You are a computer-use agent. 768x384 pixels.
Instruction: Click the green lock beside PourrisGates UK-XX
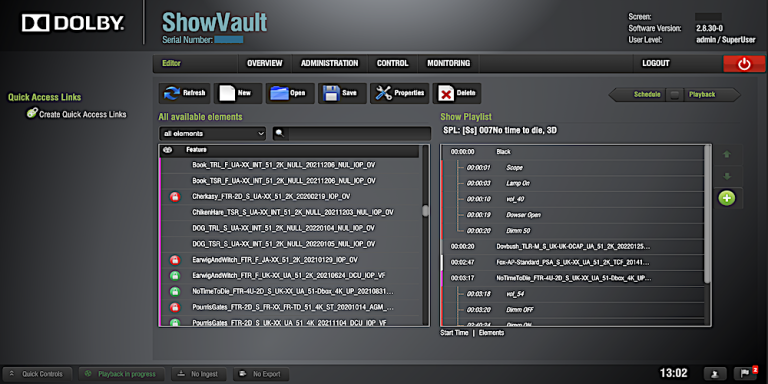175,322
